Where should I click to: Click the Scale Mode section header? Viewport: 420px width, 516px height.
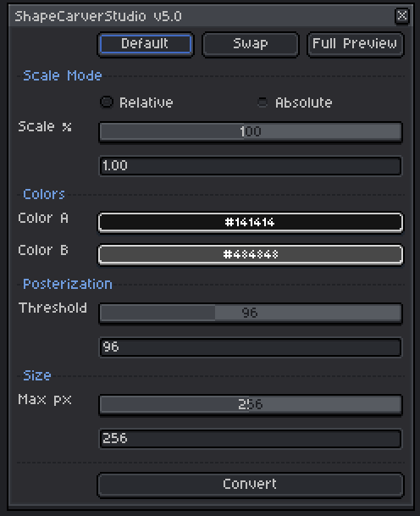point(62,75)
